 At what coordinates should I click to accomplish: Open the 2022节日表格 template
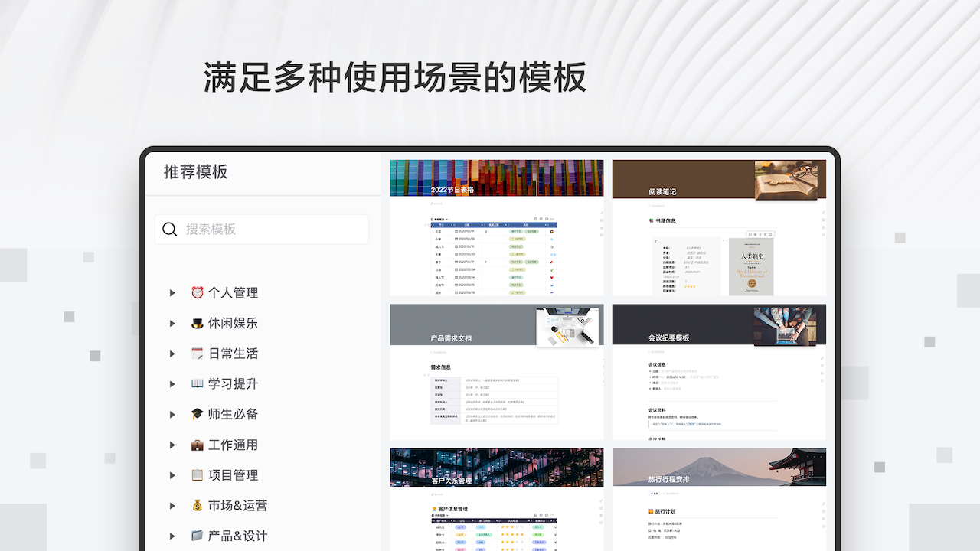pos(496,226)
